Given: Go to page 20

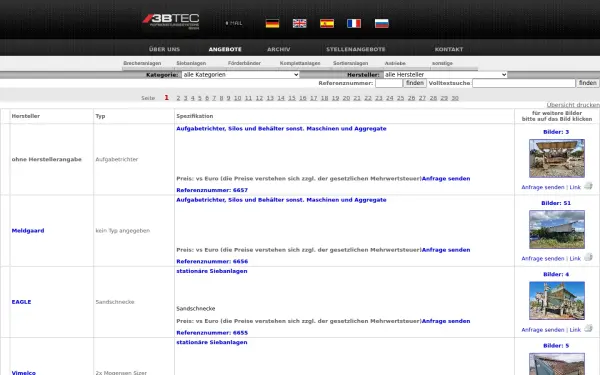Looking at the screenshot, I should pyautogui.click(x=346, y=98).
